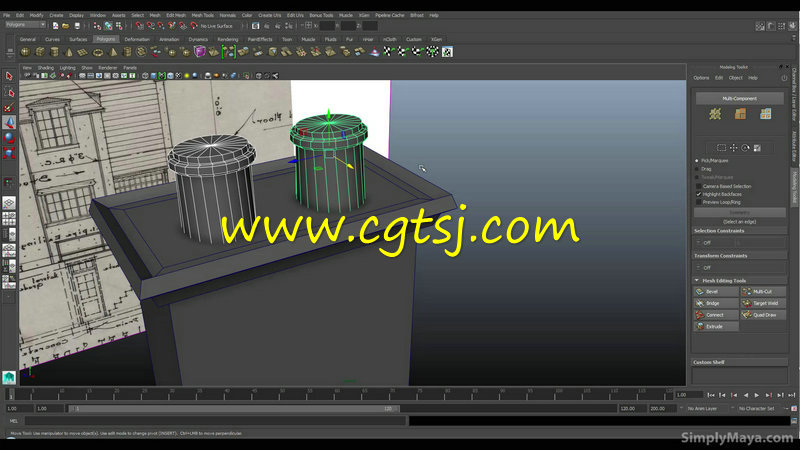The height and width of the screenshot is (450, 800).
Task: Click the Open Scene folder icon
Action: click(x=66, y=26)
